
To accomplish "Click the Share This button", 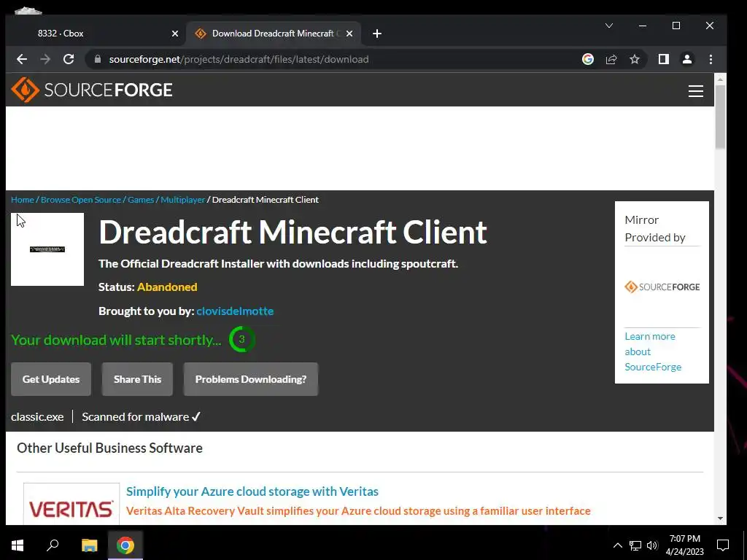I will tap(137, 379).
